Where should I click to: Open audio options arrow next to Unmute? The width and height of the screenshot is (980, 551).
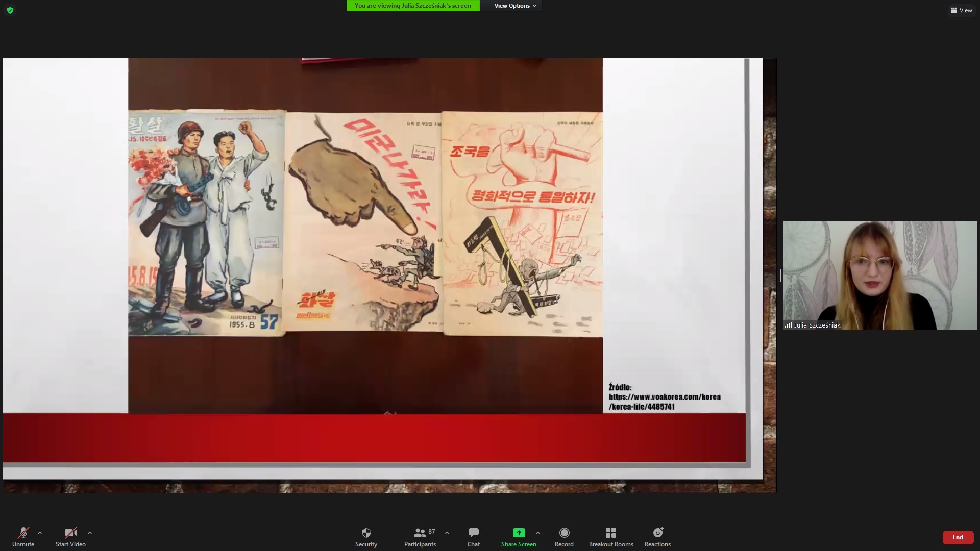pyautogui.click(x=40, y=533)
